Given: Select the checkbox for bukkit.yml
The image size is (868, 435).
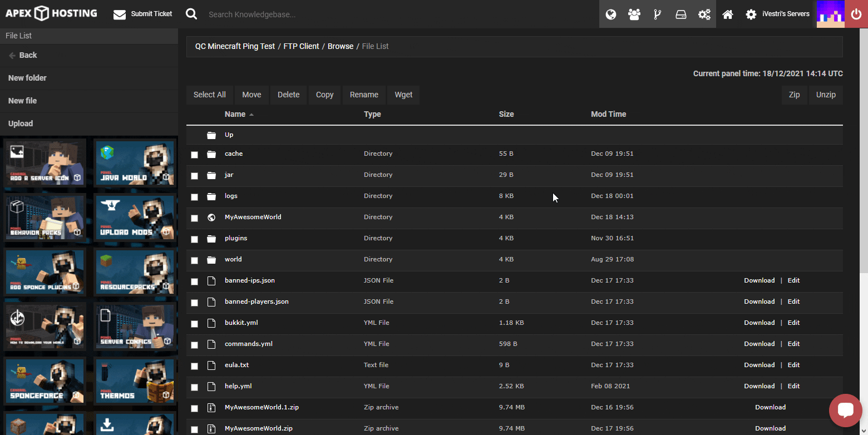Looking at the screenshot, I should pos(194,324).
